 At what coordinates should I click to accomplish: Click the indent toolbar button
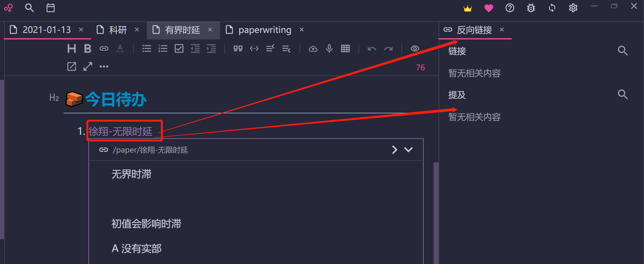[x=211, y=48]
